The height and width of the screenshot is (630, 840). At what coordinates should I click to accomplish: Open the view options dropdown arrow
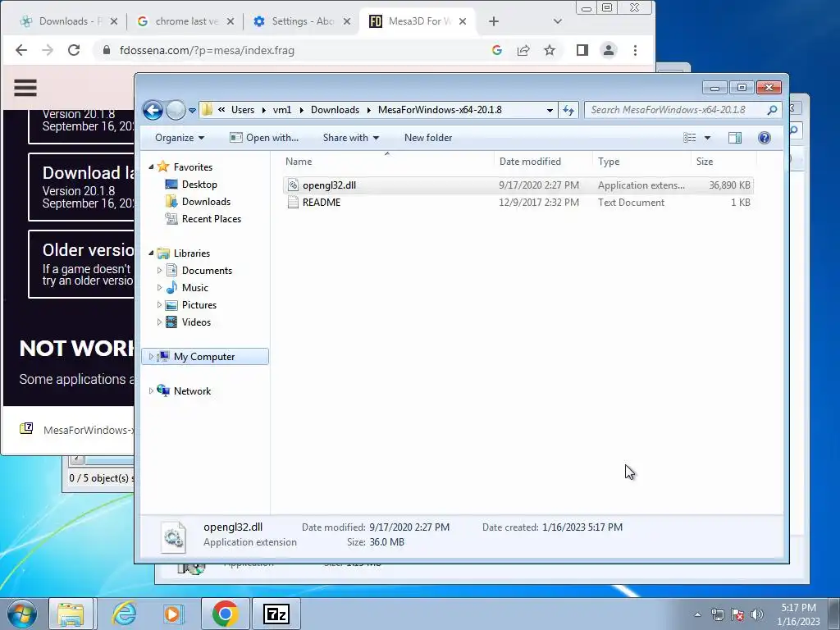point(707,138)
